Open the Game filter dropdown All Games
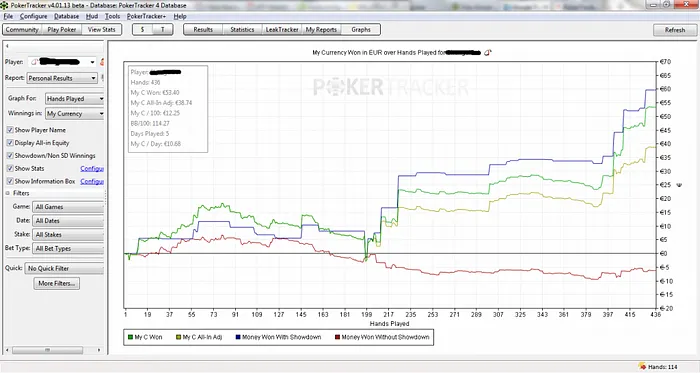Image resolution: width=700 pixels, height=373 pixels. coord(68,207)
